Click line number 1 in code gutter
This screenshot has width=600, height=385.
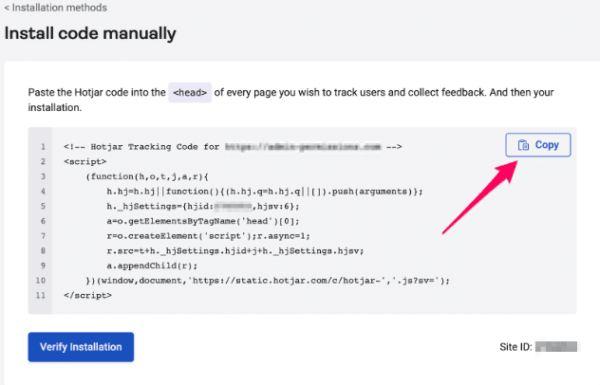tap(43, 147)
